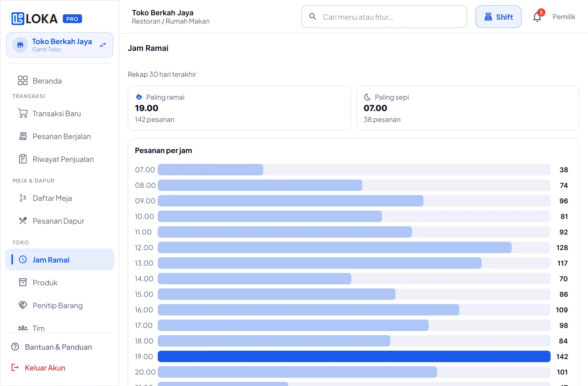
Task: Click the highlighted 19.00 bar
Action: [x=354, y=356]
